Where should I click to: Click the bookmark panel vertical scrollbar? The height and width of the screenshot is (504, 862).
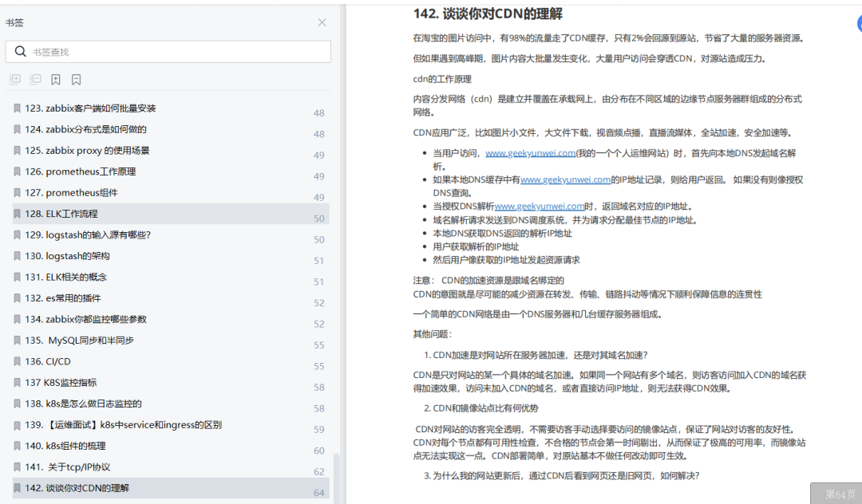337,477
